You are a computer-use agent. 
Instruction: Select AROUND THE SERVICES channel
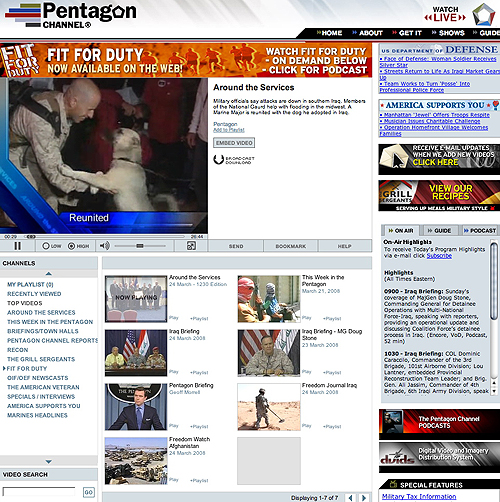coord(41,312)
